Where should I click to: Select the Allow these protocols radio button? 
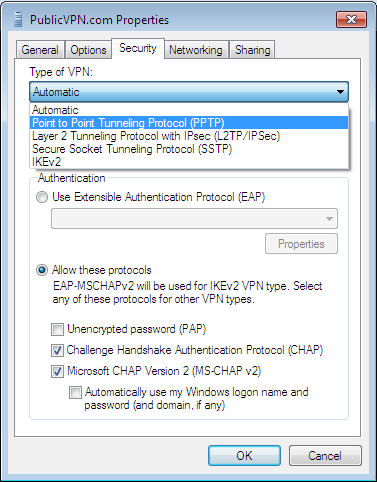42,270
